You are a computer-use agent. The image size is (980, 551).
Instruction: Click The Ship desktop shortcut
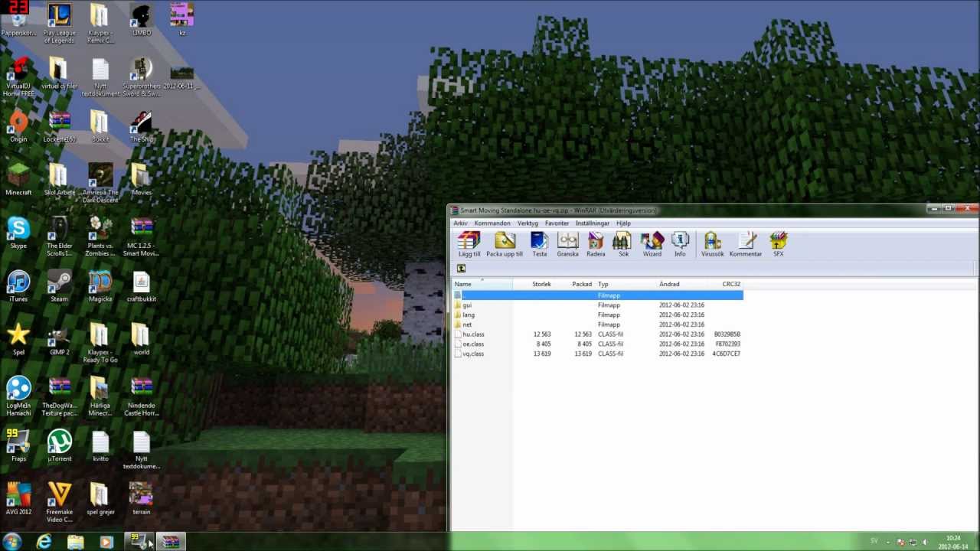point(142,126)
